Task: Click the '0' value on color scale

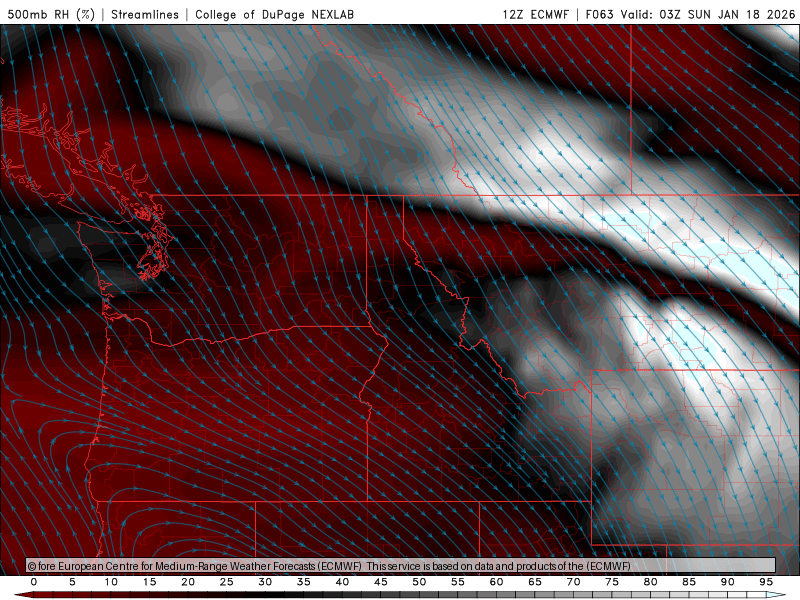Action: [x=34, y=582]
